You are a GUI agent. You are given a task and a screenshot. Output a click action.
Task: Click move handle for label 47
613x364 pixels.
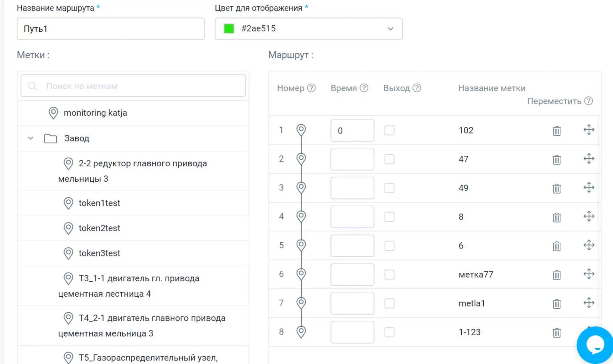(x=589, y=159)
